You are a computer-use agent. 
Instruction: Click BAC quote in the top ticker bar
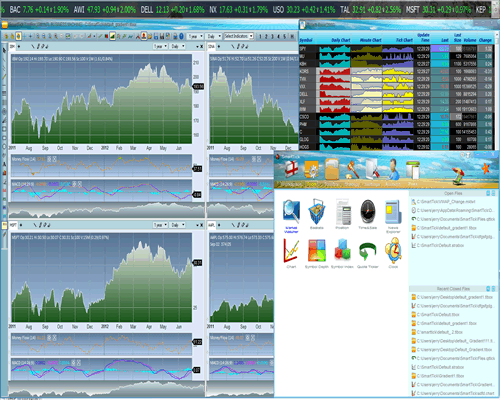[x=39, y=10]
